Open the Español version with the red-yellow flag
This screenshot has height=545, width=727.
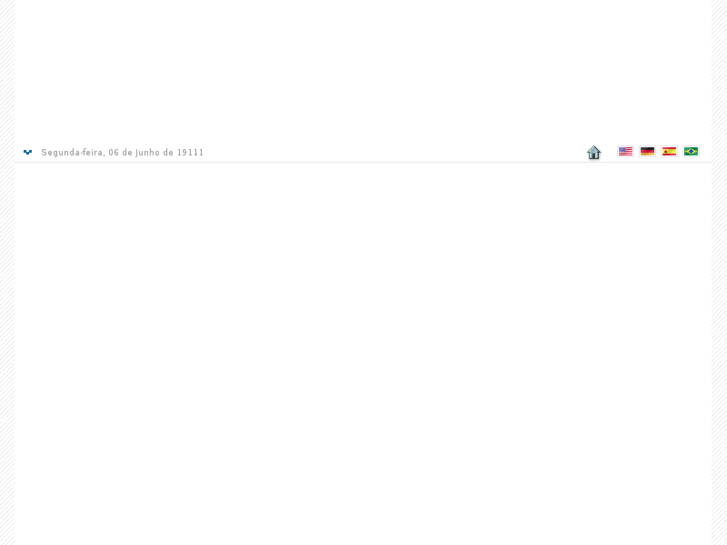click(669, 151)
